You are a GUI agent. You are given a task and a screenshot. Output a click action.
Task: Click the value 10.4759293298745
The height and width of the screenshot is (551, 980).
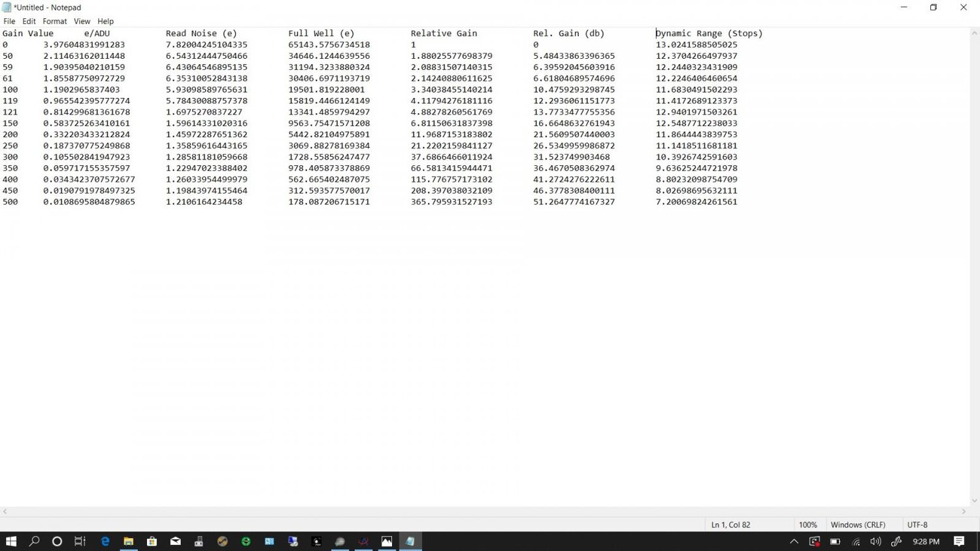tap(574, 90)
